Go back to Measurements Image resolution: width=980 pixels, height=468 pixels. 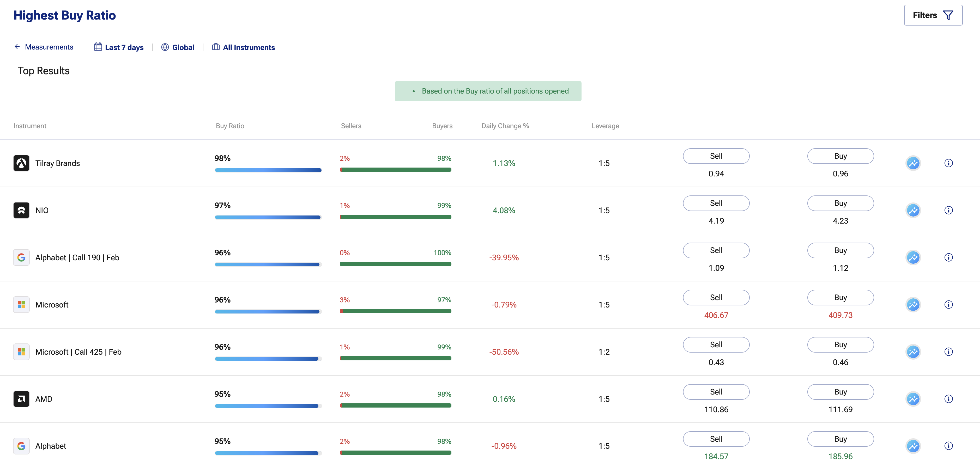coord(44,47)
